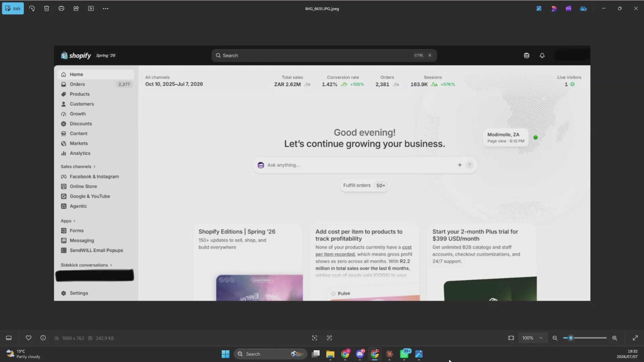This screenshot has height=362, width=644.
Task: Open Markets in the Shopify sidebar
Action: point(96,143)
